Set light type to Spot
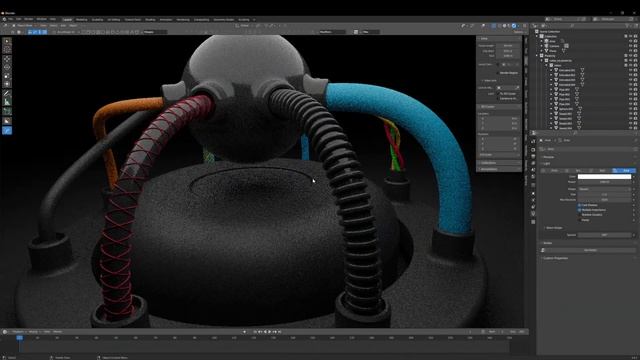 click(x=601, y=171)
